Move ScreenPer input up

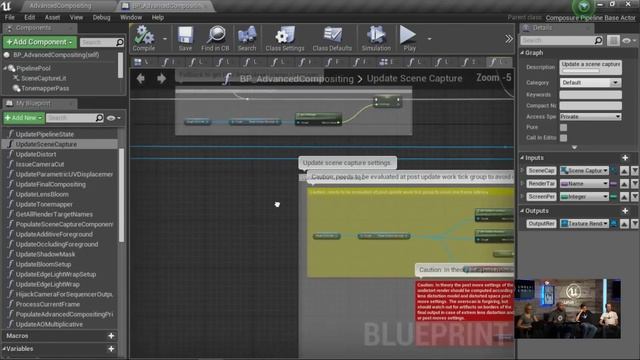(x=624, y=197)
